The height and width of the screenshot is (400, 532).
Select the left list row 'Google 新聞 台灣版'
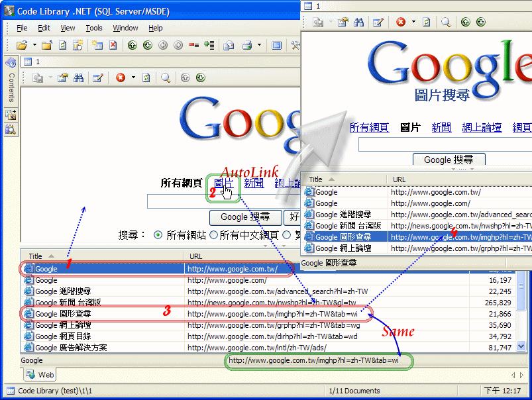pyautogui.click(x=268, y=303)
